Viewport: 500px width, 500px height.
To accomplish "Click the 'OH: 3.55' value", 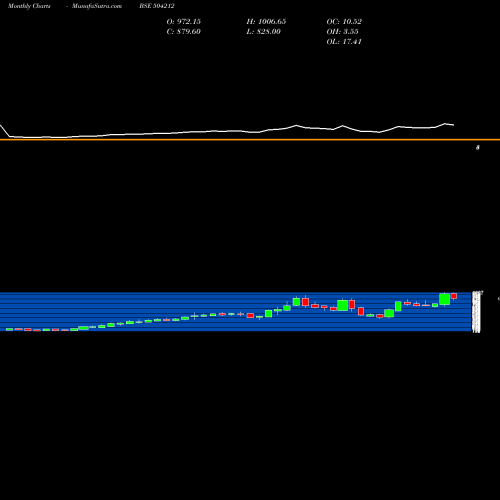I will click(x=342, y=32).
